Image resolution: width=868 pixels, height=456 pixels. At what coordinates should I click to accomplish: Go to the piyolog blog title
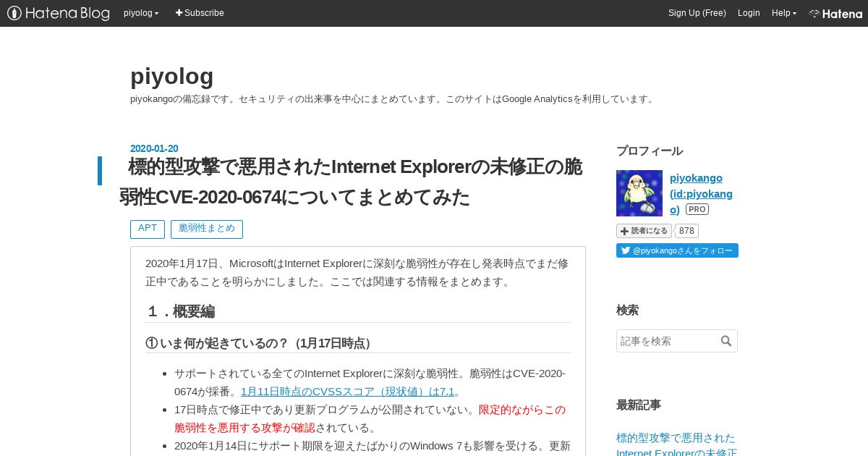click(x=172, y=76)
